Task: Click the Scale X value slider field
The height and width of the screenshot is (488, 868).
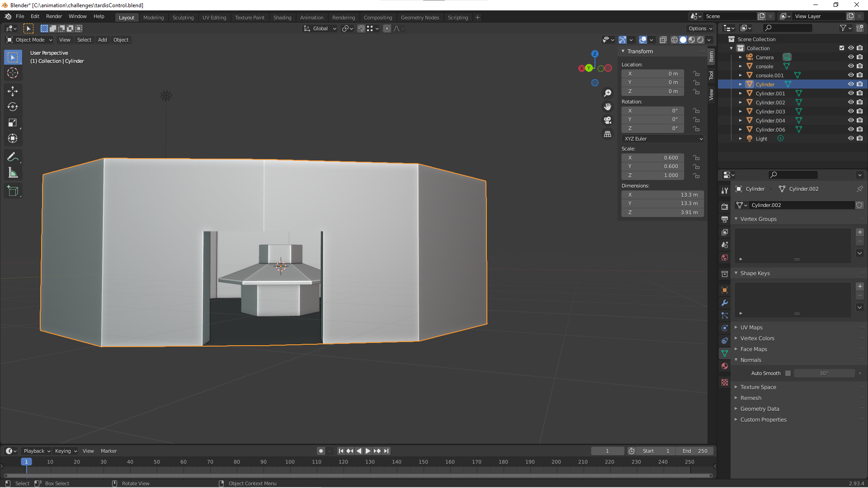Action: [x=653, y=158]
